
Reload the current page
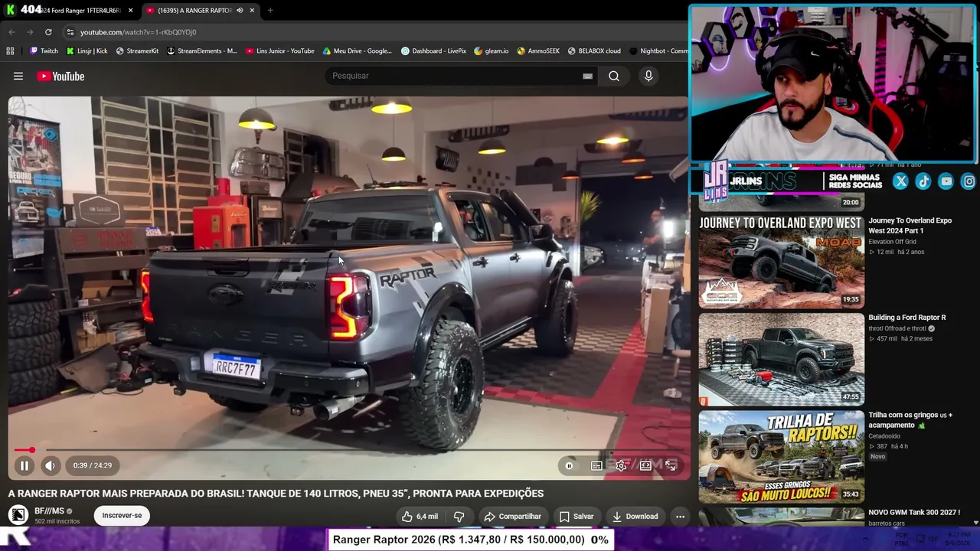coord(48,32)
